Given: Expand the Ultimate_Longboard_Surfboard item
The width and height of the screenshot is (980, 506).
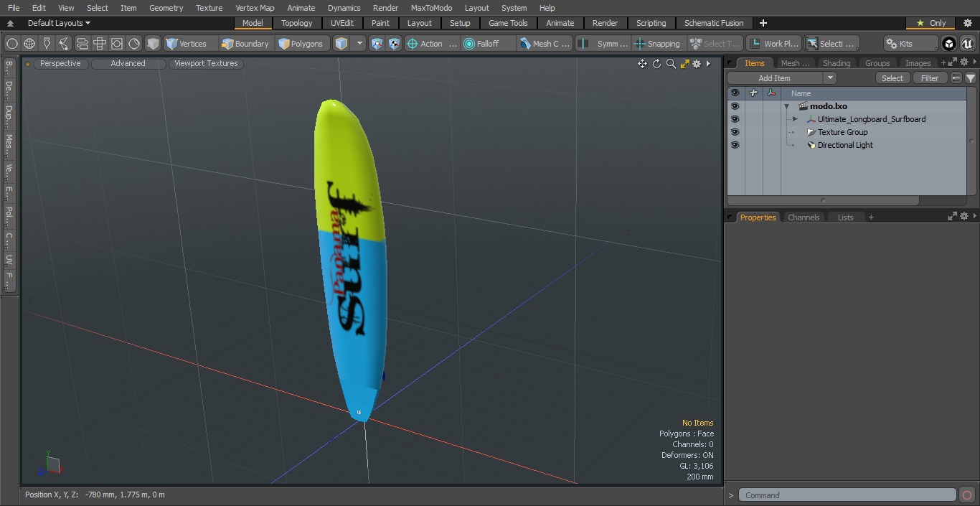Looking at the screenshot, I should (x=795, y=119).
